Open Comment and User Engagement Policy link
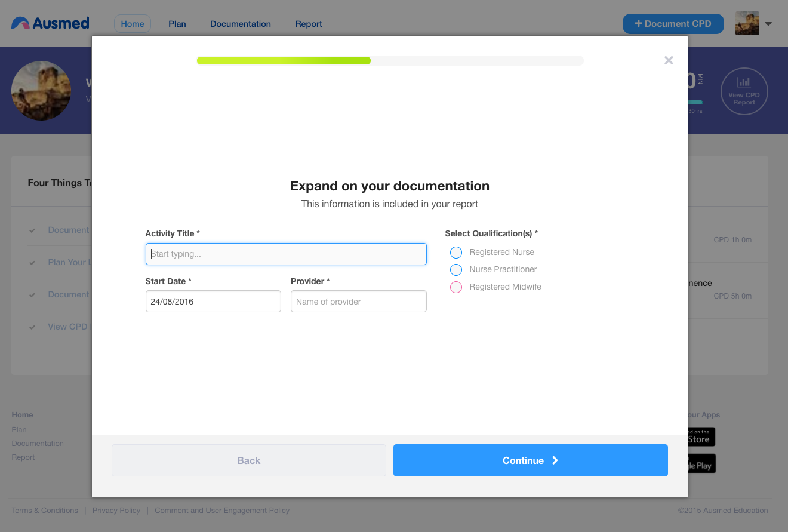788x532 pixels. tap(222, 511)
